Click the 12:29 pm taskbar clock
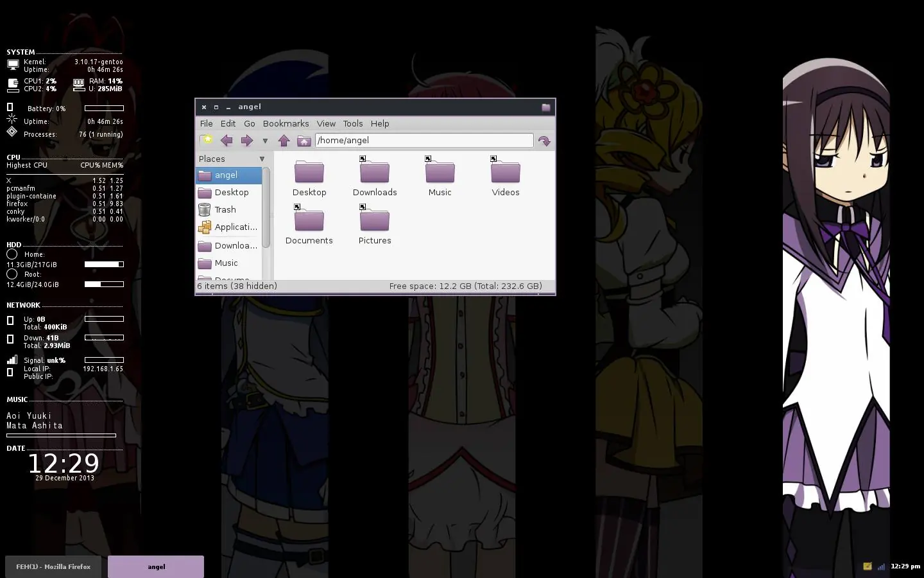Screen dimensions: 924x578 click(905, 566)
